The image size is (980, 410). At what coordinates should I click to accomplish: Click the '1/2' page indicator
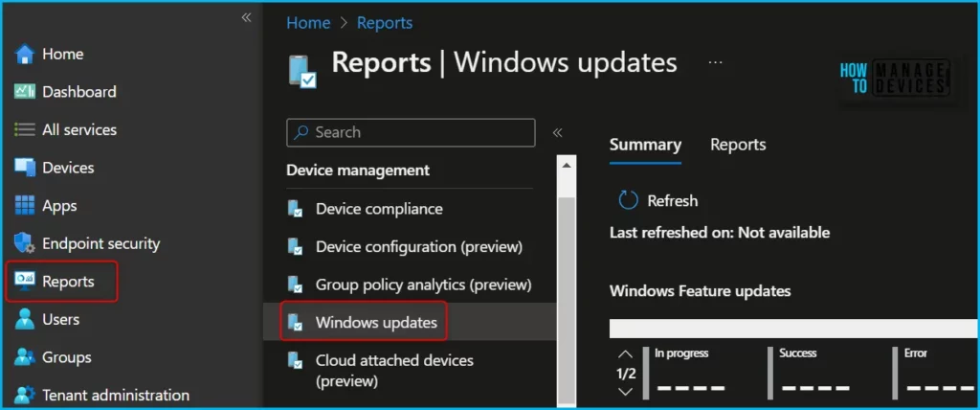[x=626, y=374]
